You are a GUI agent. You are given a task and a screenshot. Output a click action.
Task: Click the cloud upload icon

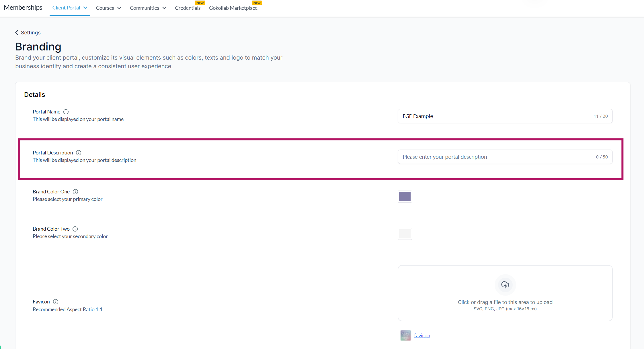tap(505, 285)
